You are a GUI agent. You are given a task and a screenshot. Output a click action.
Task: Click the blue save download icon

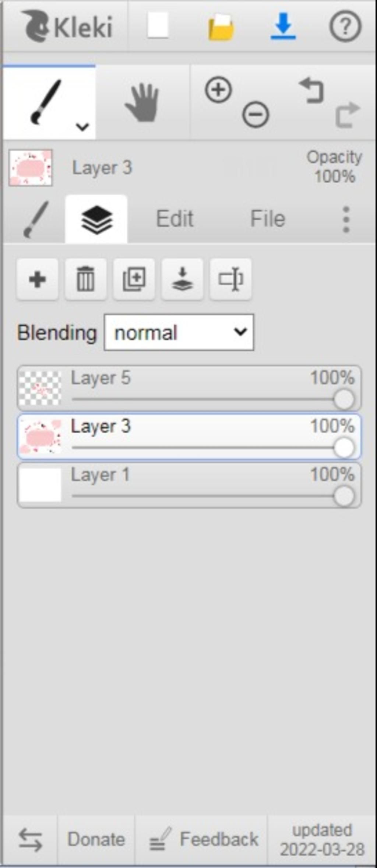[x=283, y=26]
